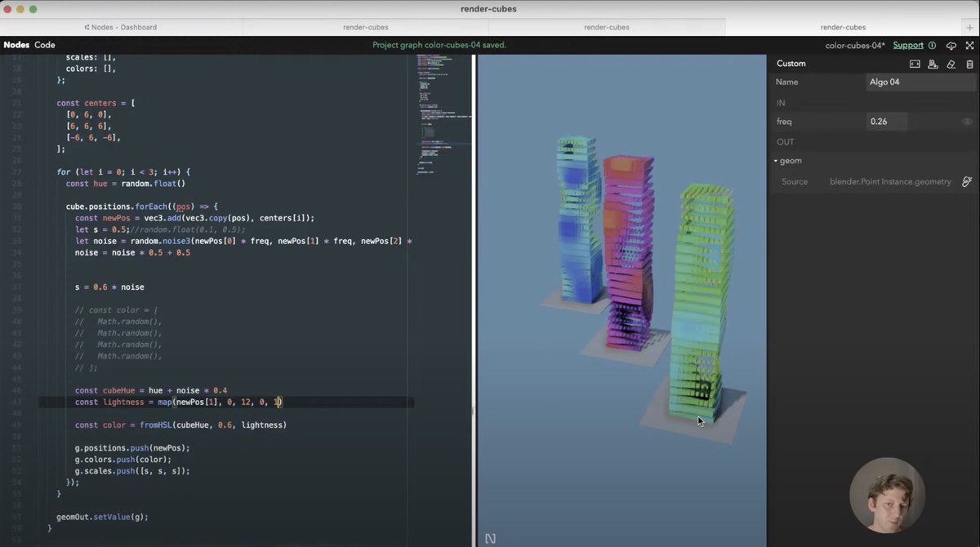Click the code minimap overview
The height and width of the screenshot is (547, 980).
pyautogui.click(x=443, y=114)
